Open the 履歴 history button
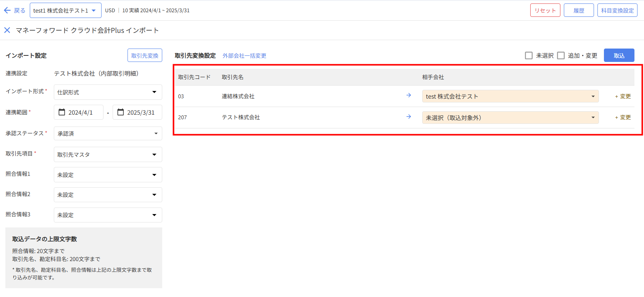Screen dimensions: 644x297 point(578,10)
